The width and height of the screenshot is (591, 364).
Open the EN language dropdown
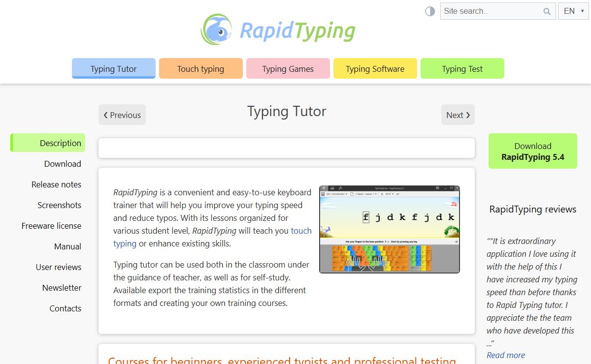pyautogui.click(x=573, y=11)
